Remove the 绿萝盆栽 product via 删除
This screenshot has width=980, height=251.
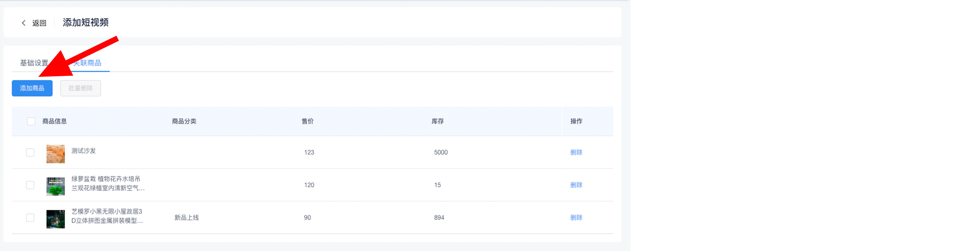[576, 185]
